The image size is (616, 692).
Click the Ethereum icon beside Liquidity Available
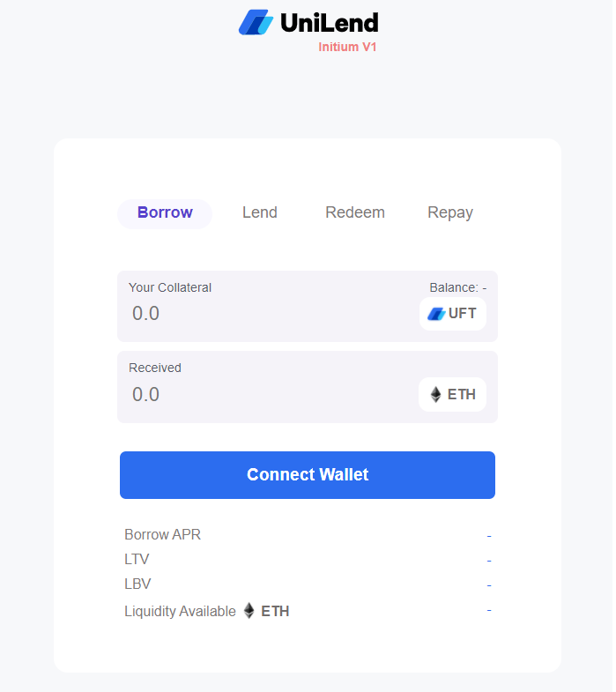pyautogui.click(x=249, y=611)
